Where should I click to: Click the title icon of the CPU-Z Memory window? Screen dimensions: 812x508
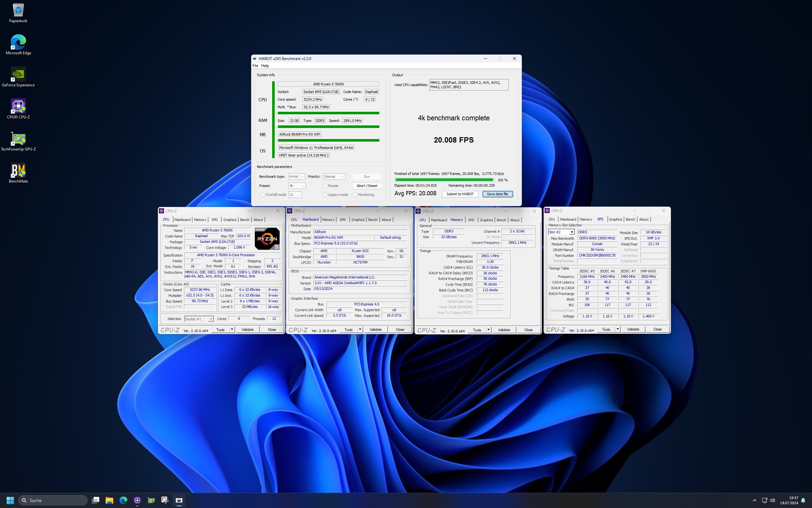click(418, 211)
